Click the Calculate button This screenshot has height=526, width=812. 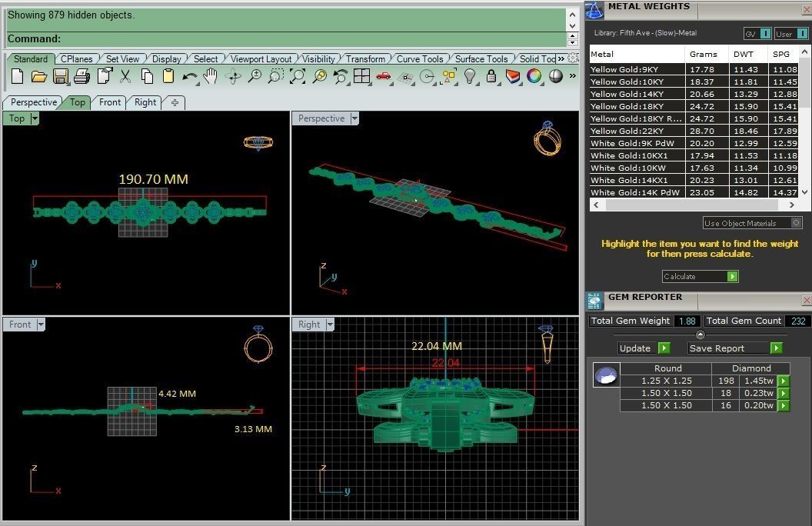pyautogui.click(x=701, y=277)
